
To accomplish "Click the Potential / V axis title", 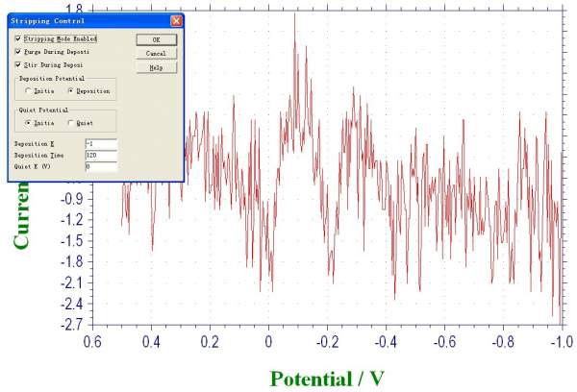I will click(327, 379).
